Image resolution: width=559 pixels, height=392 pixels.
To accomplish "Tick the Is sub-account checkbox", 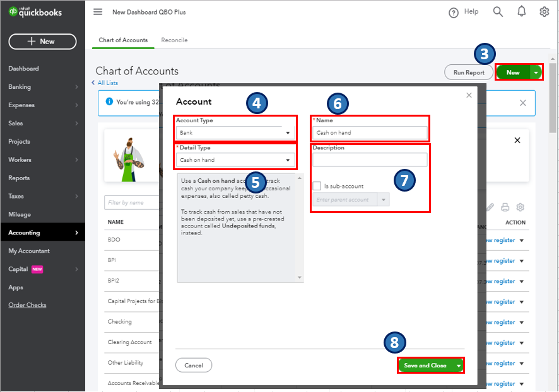I will pos(317,186).
